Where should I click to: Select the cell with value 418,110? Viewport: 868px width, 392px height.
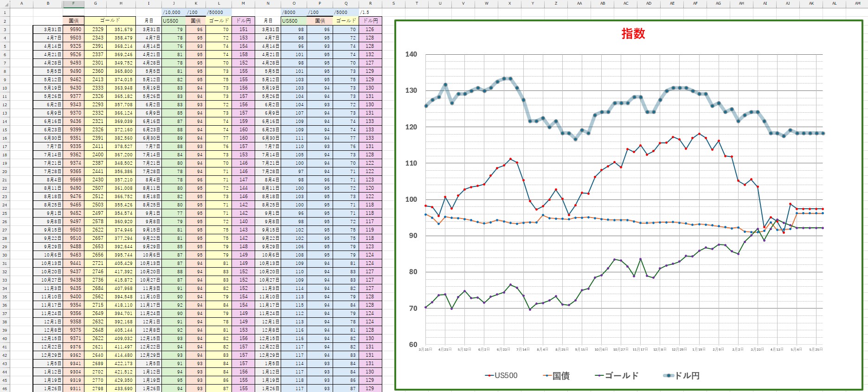click(x=121, y=305)
